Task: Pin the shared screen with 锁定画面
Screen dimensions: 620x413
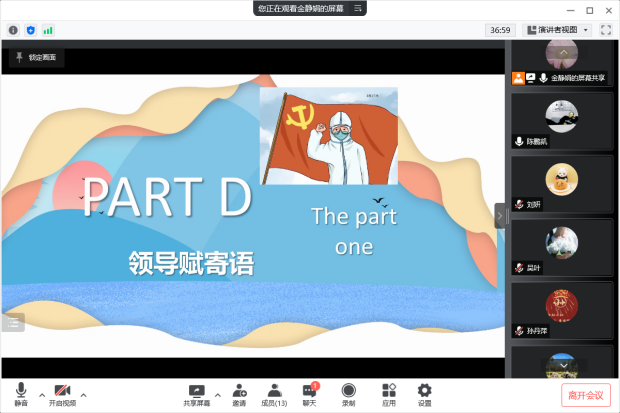Action: click(x=36, y=58)
